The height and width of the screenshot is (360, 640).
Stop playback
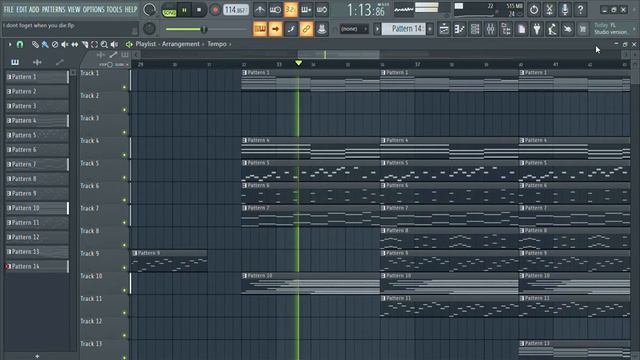point(199,10)
